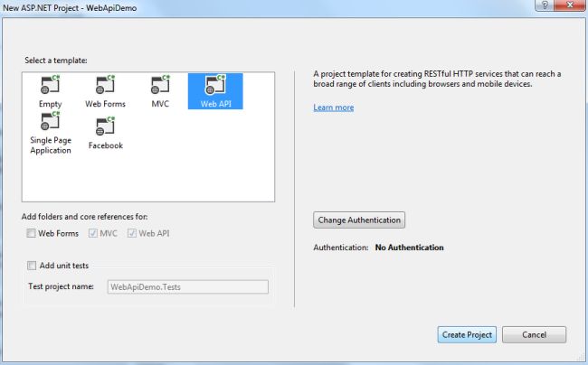The height and width of the screenshot is (365, 588).
Task: Enable the Add unit tests checkbox
Action: pyautogui.click(x=32, y=266)
